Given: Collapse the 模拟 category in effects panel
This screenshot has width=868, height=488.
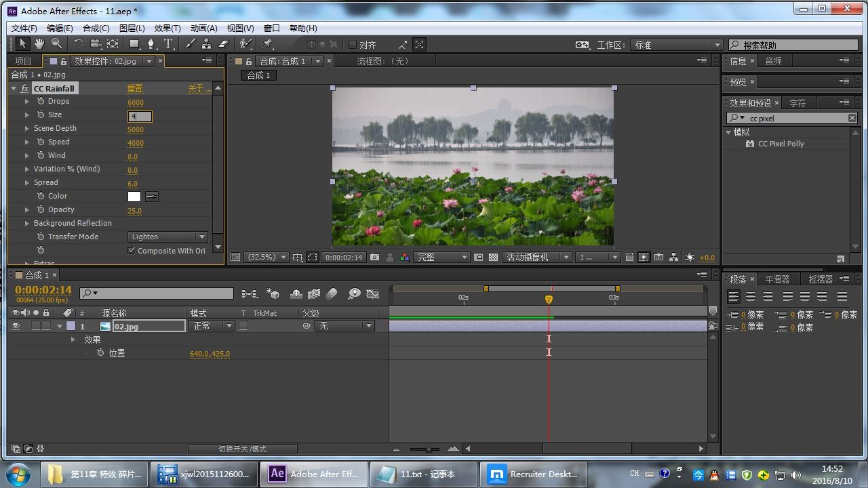Looking at the screenshot, I should click(x=729, y=132).
